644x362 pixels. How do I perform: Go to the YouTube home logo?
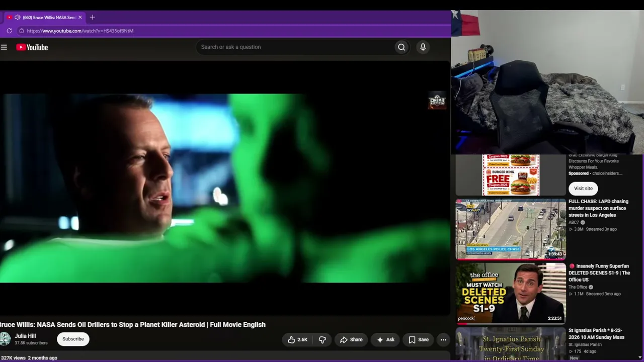pyautogui.click(x=32, y=47)
